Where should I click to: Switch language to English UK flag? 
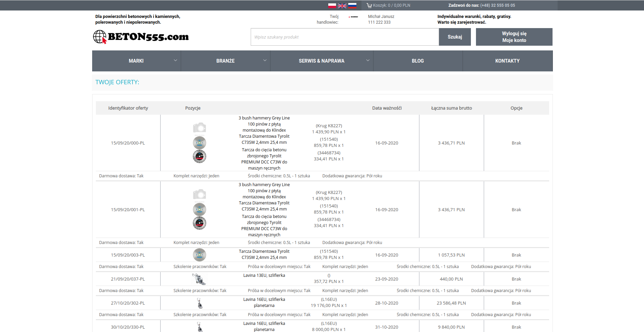(342, 5)
